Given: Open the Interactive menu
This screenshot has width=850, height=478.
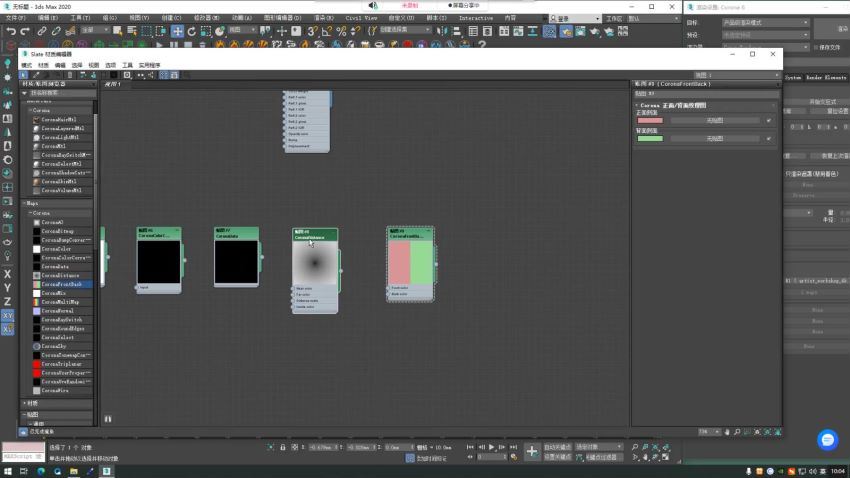Looking at the screenshot, I should [x=475, y=18].
